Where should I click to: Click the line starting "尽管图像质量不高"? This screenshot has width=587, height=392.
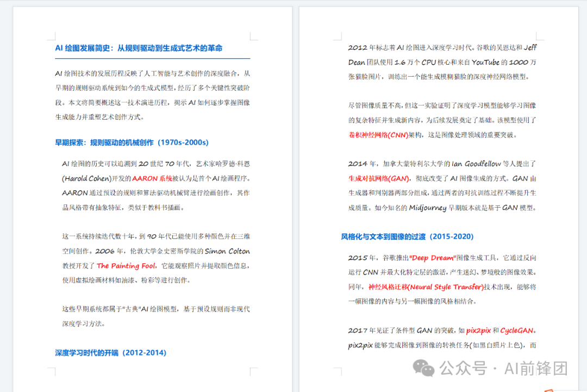(442, 106)
